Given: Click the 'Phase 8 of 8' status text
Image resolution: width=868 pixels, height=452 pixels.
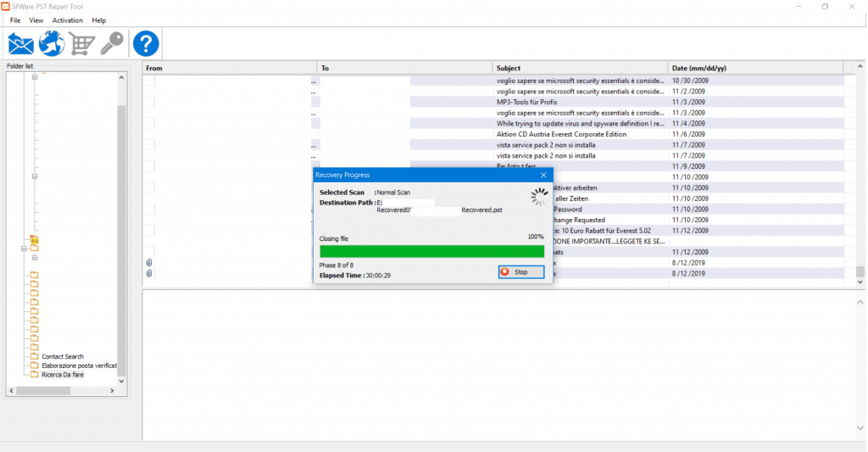Looking at the screenshot, I should pyautogui.click(x=336, y=265).
